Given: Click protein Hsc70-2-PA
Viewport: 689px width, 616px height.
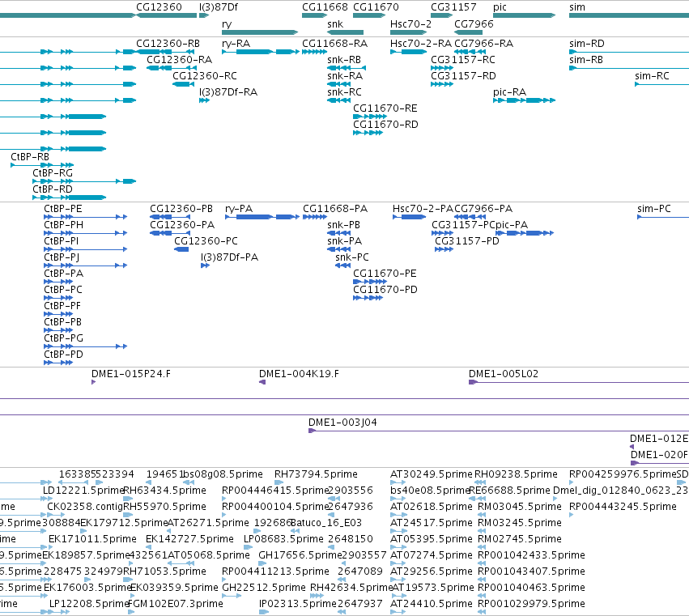Looking at the screenshot, I should coord(423,209).
